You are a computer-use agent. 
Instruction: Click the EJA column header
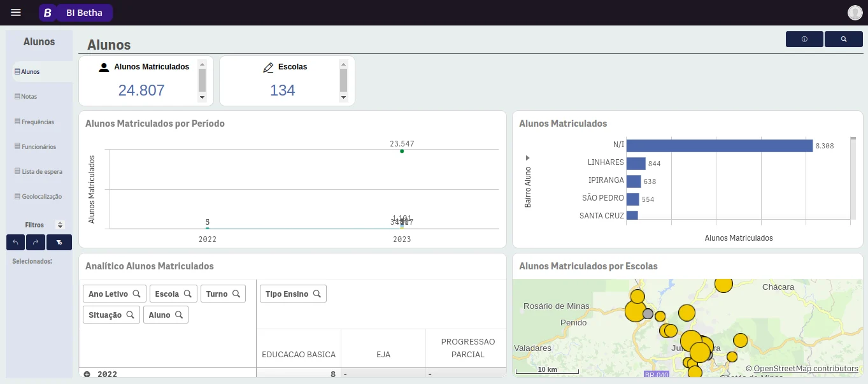[383, 355]
